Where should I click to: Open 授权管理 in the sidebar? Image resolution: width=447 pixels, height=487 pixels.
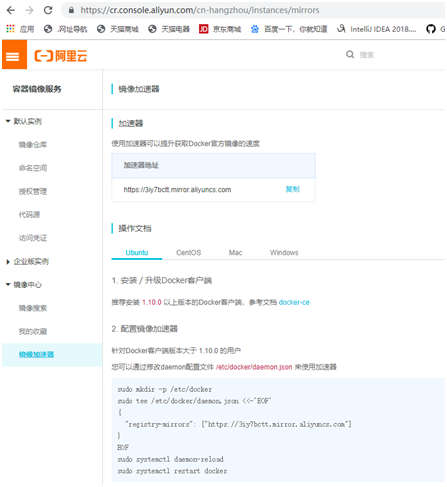coord(33,191)
